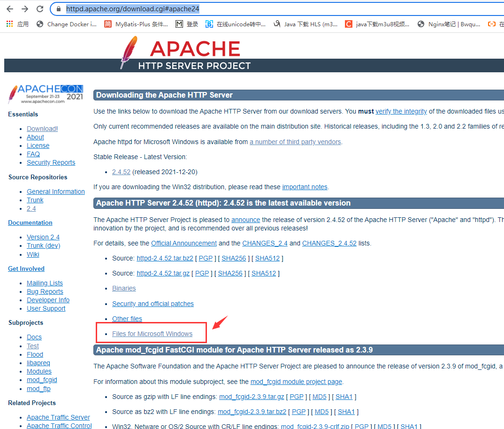Open PGP signature for httpd tar.bz2

tap(206, 258)
